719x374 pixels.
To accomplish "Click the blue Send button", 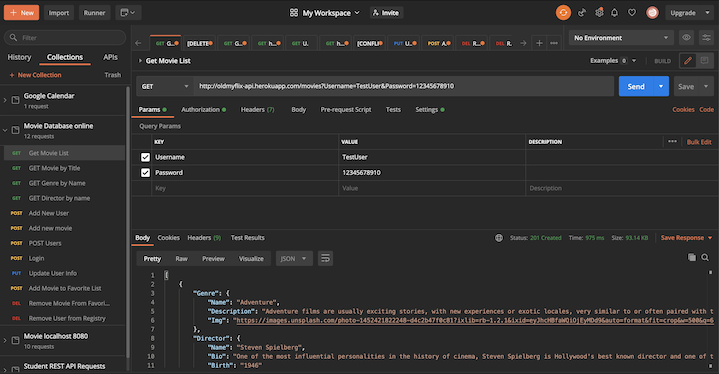I will (636, 86).
